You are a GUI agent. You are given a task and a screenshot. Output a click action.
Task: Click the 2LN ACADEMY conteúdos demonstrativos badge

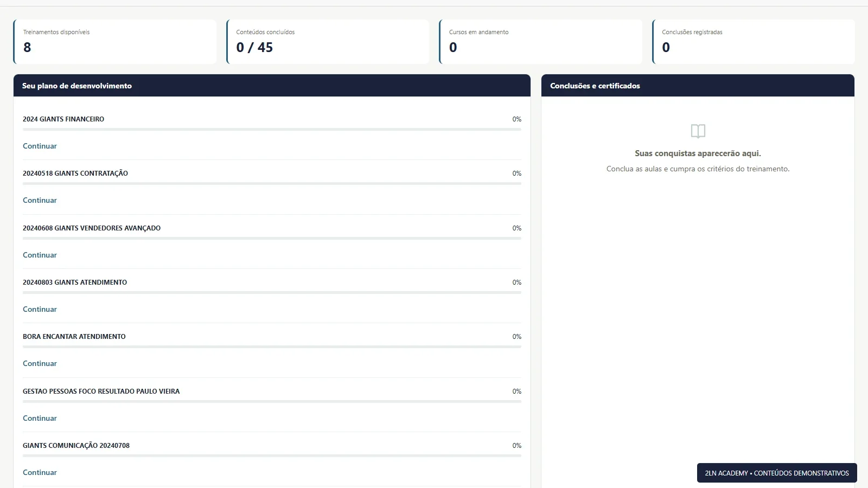tap(777, 473)
